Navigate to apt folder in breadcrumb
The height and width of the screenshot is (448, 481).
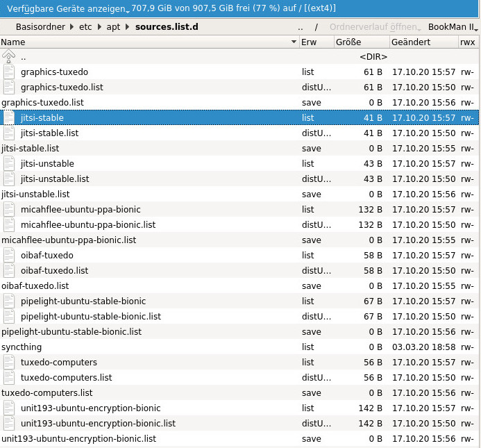[113, 27]
